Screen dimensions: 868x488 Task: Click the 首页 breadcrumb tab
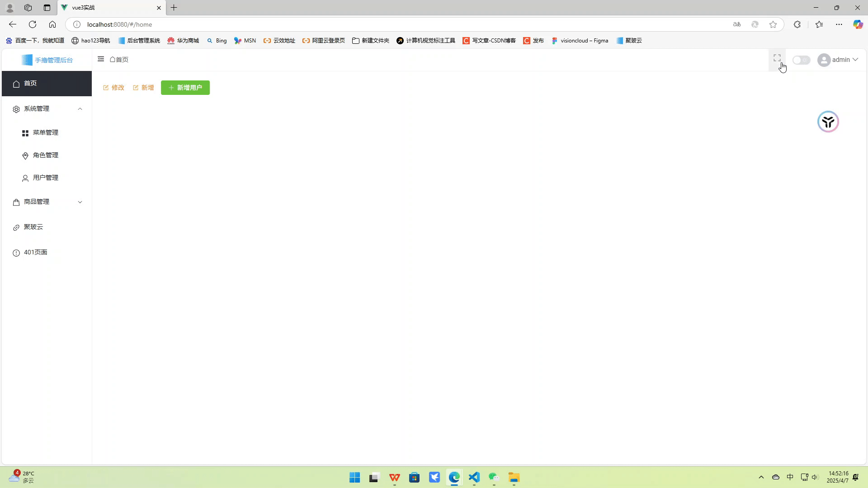tap(119, 60)
